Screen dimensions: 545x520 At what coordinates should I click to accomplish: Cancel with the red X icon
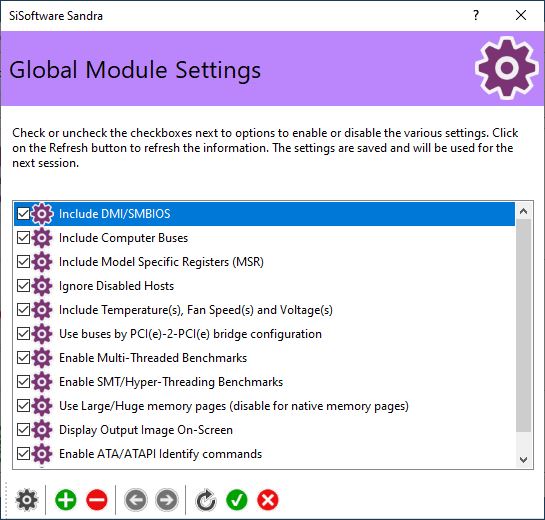pyautogui.click(x=268, y=500)
